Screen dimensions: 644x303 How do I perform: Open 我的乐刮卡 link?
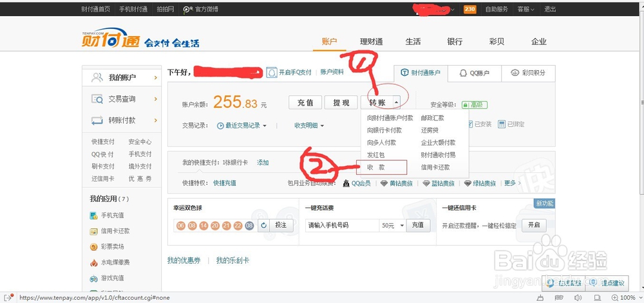tap(233, 261)
